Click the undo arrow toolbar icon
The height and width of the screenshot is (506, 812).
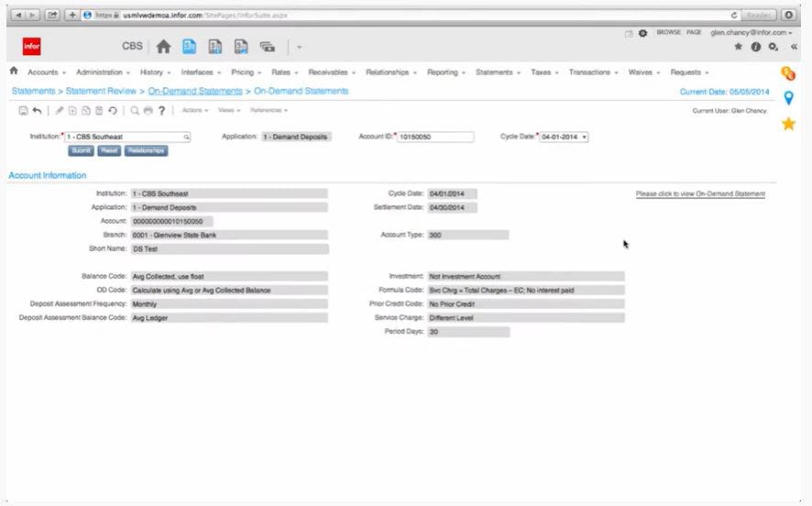pyautogui.click(x=37, y=110)
